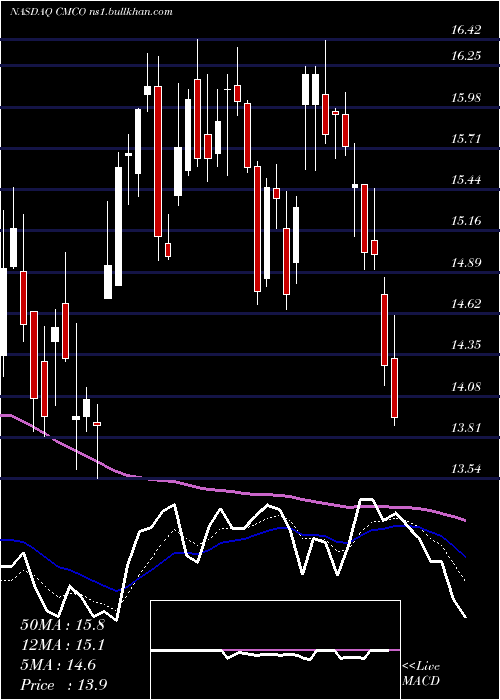Click the 50MA : 15.8 readout
The height and width of the screenshot is (700, 500).
click(62, 625)
